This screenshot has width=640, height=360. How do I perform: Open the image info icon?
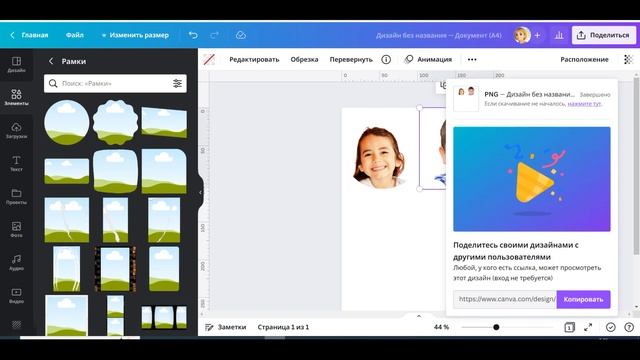tap(386, 60)
